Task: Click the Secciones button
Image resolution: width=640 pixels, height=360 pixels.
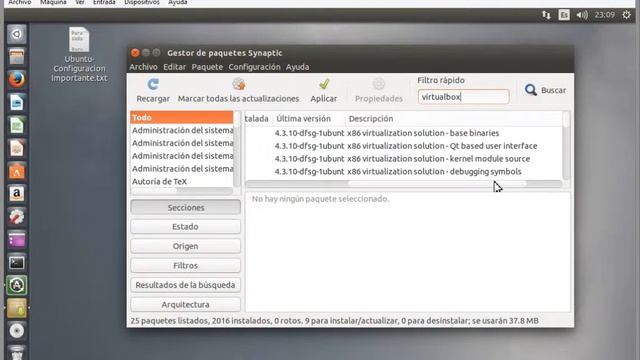Action: (185, 207)
